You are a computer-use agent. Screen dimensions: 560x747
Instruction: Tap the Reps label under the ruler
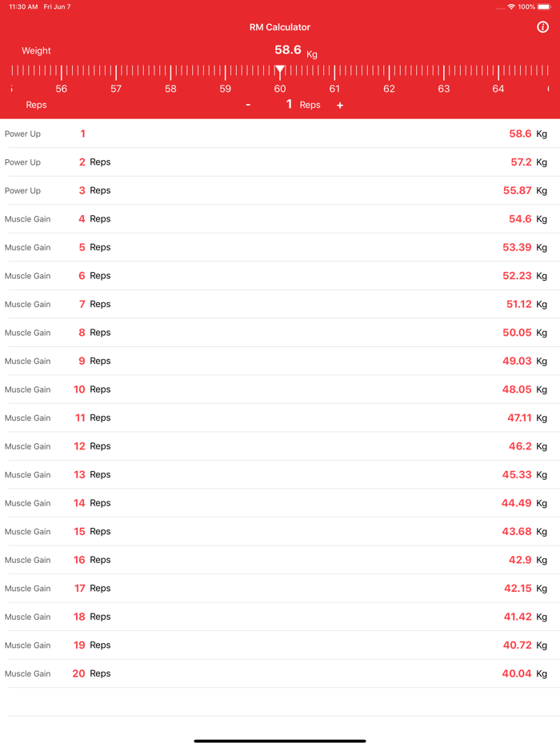click(36, 104)
